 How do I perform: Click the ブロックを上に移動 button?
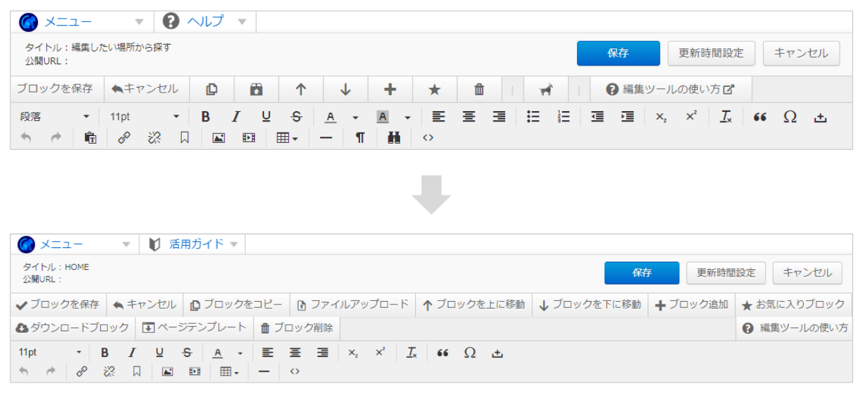(473, 305)
